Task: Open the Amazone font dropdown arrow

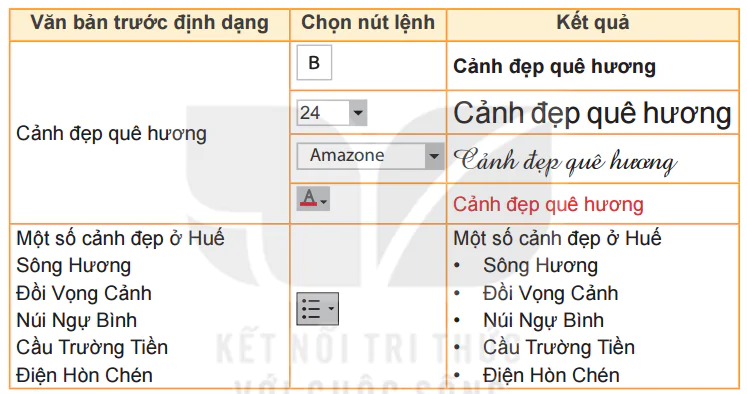Action: [434, 156]
